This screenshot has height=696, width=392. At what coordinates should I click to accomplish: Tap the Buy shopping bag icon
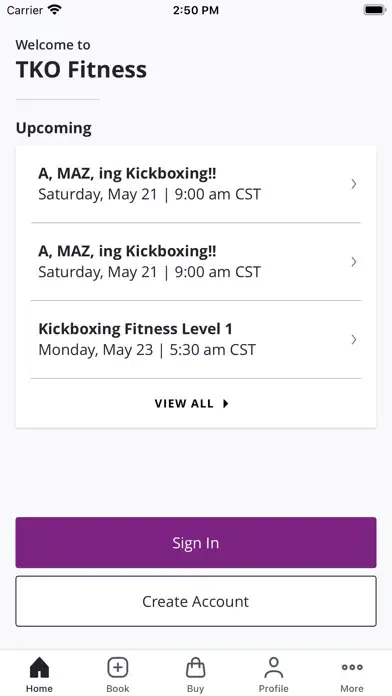tap(195, 667)
